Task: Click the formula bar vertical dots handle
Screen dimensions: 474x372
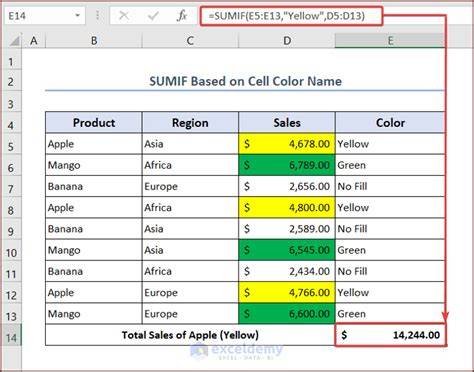Action: (98, 15)
